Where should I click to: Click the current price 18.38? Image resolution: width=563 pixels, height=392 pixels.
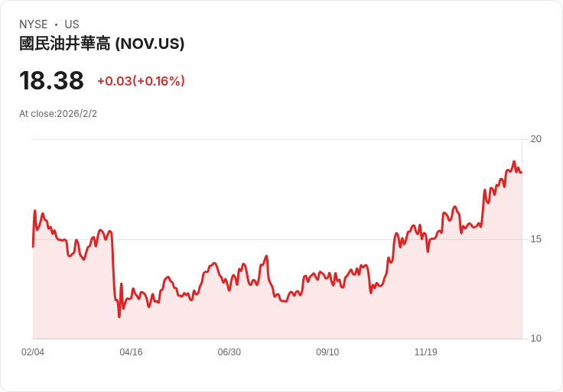(51, 80)
